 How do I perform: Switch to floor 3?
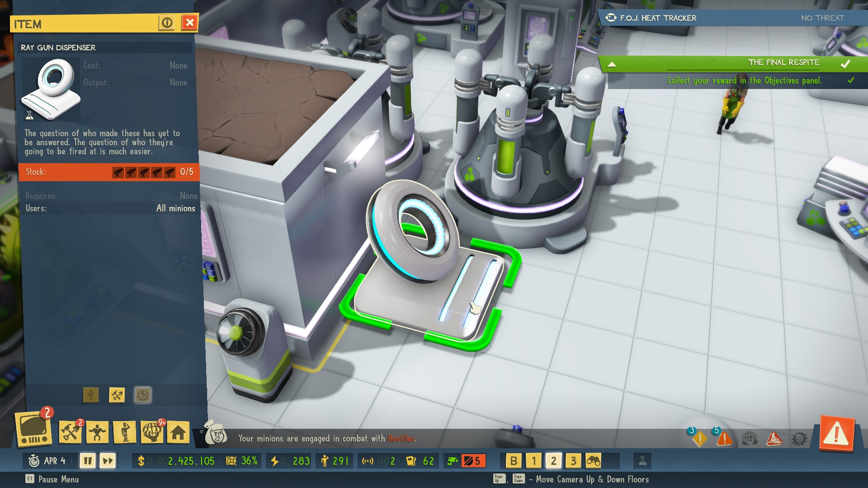(573, 461)
